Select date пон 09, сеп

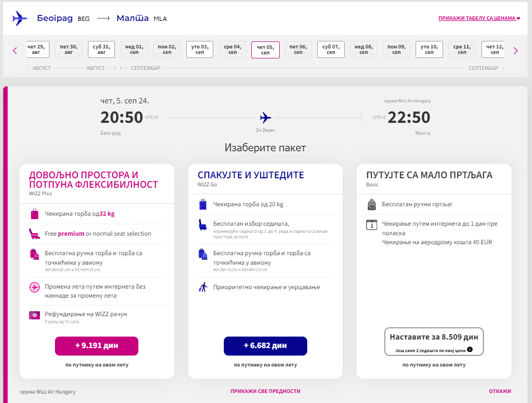click(397, 49)
